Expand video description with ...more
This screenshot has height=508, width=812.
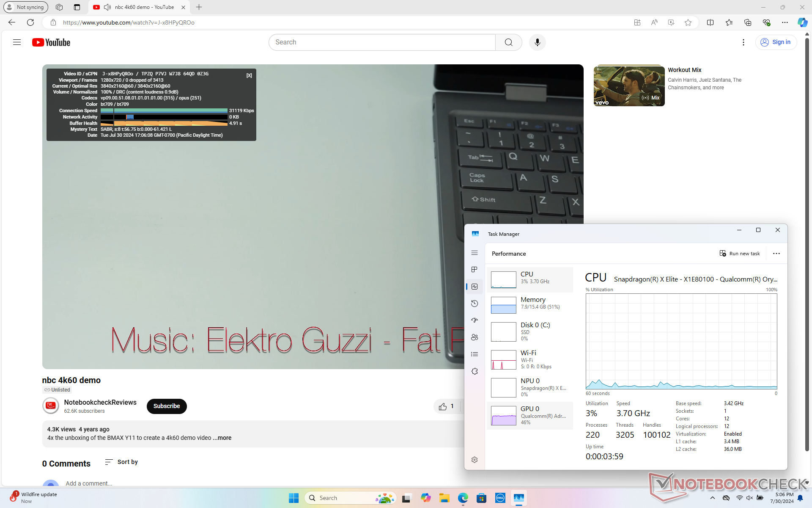(222, 438)
